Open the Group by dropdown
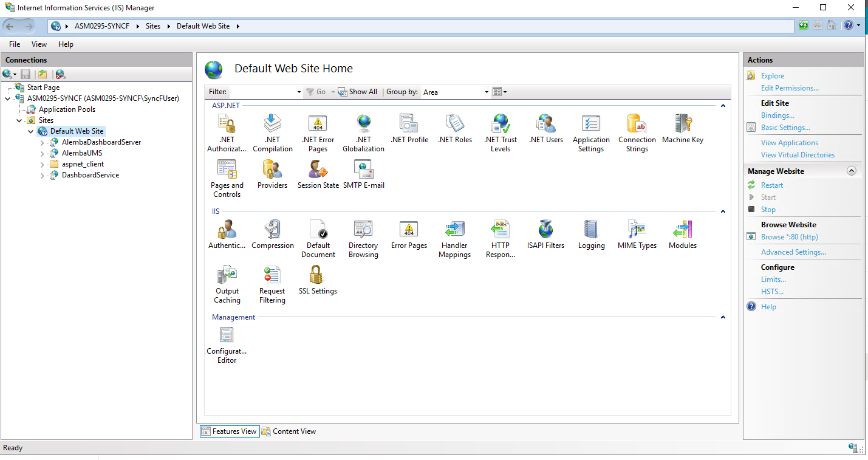The width and height of the screenshot is (868, 460). pos(456,92)
